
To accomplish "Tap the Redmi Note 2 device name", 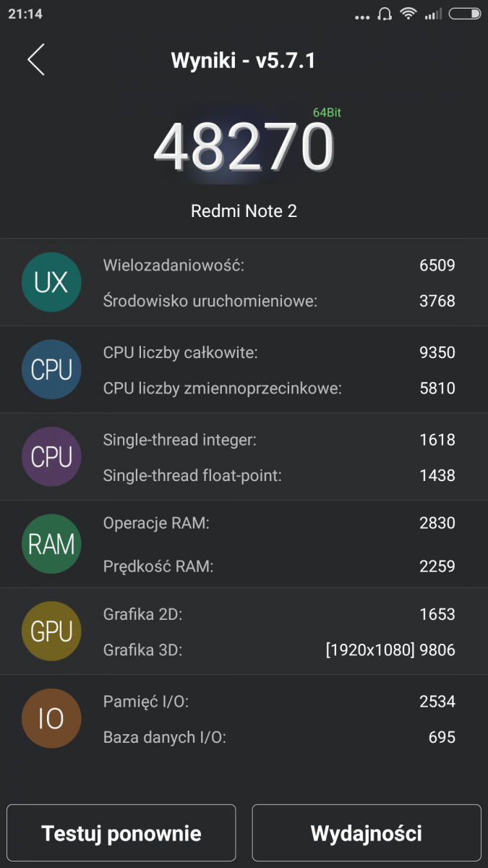I will [244, 211].
